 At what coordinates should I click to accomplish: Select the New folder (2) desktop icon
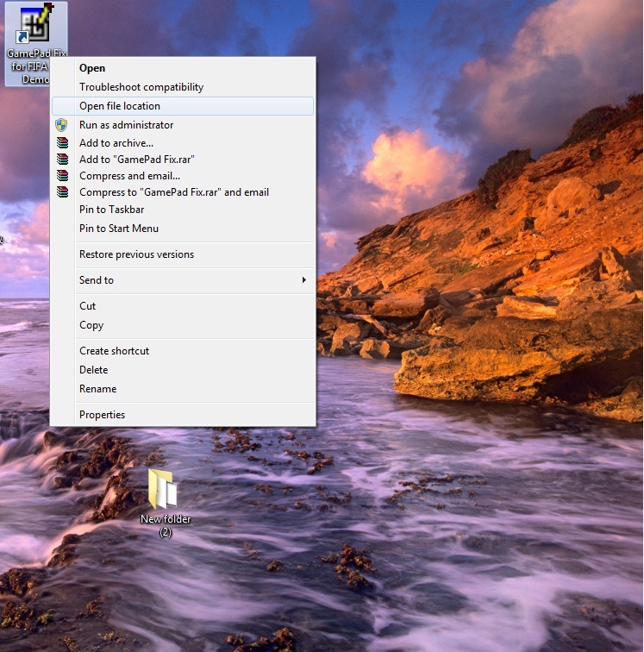coord(165,503)
